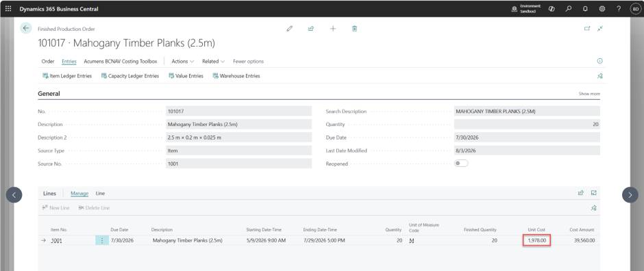Click the Finished Quantity column header
644x271 pixels.
[480, 229]
